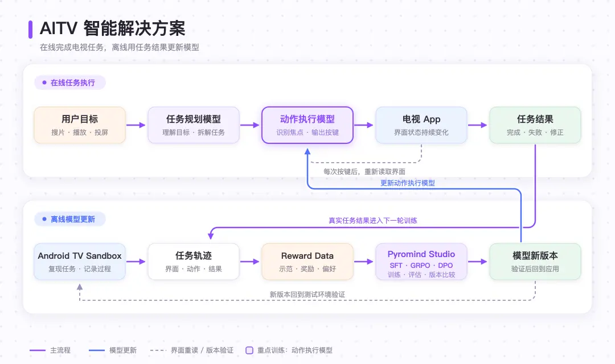Click the text 识别焦点 · 输出按键
615x364 pixels.
pyautogui.click(x=307, y=133)
